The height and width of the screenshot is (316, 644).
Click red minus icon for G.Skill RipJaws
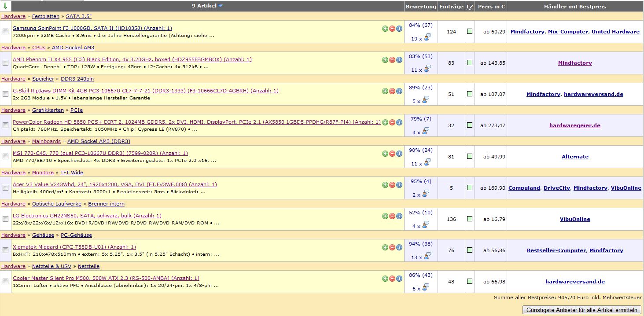392,91
